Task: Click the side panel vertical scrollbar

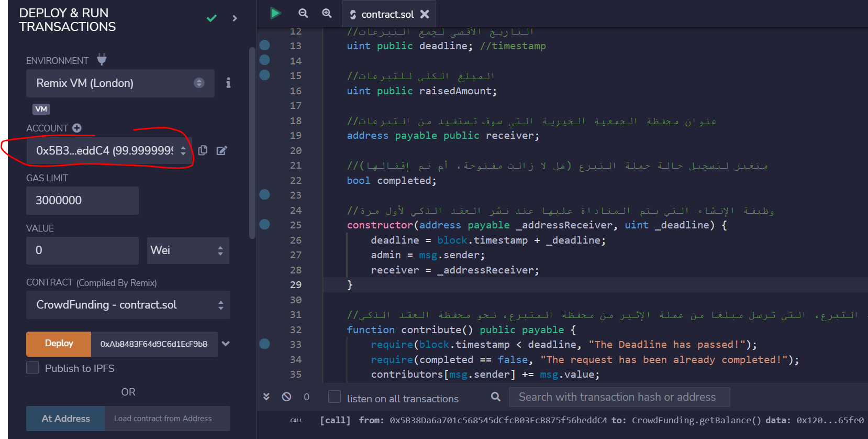Action: click(252, 142)
